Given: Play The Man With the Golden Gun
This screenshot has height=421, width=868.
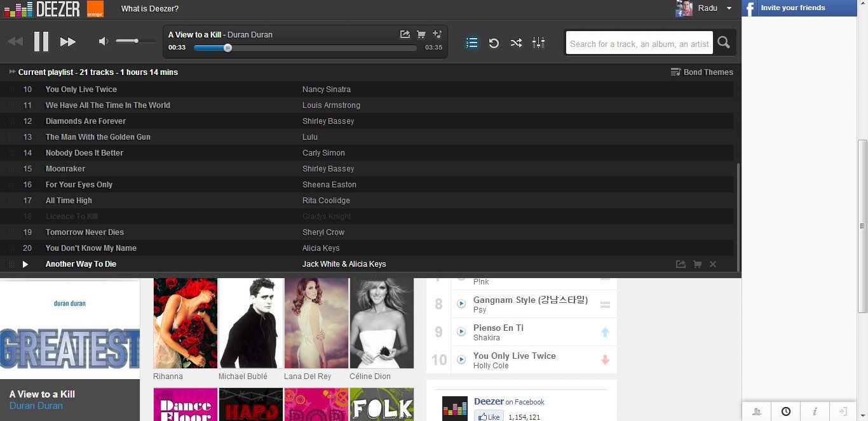Looking at the screenshot, I should [x=98, y=137].
